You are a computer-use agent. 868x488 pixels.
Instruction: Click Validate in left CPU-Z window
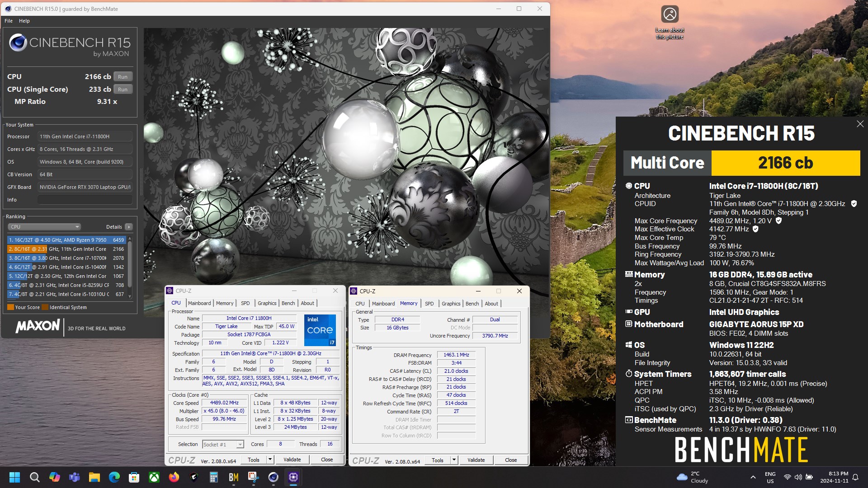(x=292, y=460)
